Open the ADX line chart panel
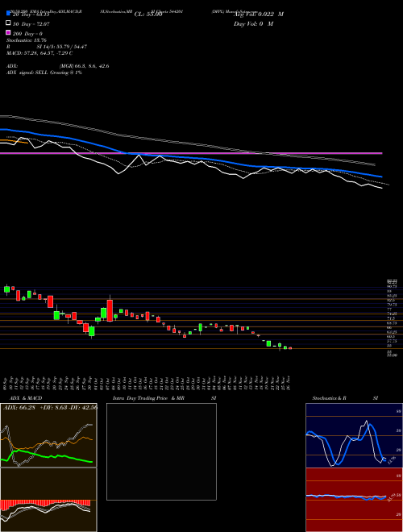Screen dimensions: 403x532 pyautogui.click(x=48, y=435)
